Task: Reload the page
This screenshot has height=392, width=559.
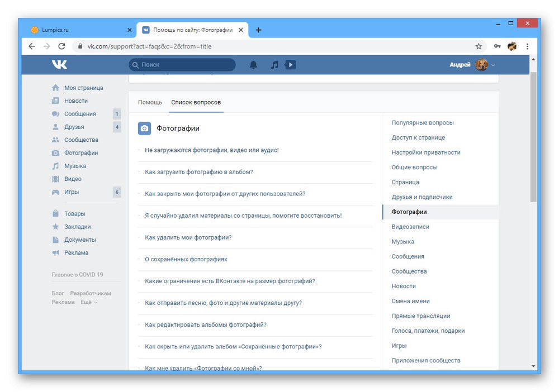Action: [61, 46]
